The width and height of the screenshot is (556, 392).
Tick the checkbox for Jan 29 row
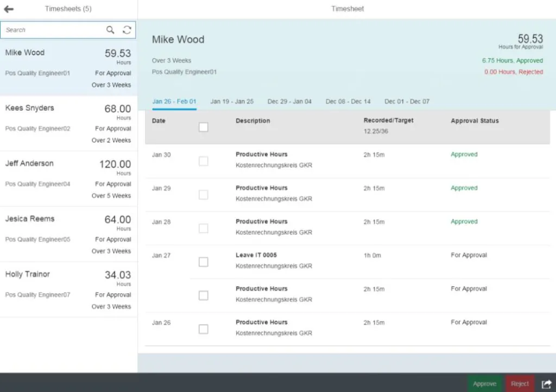click(x=203, y=194)
